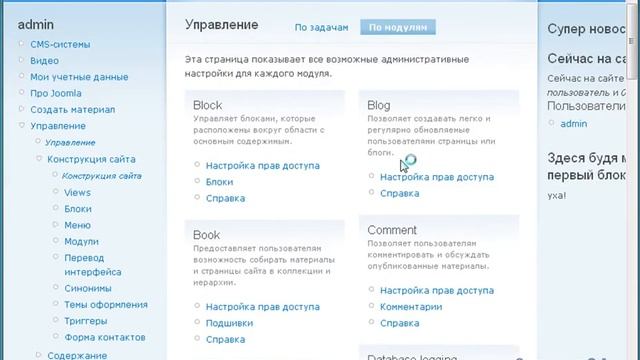640x360 pixels.
Task: Open Содержание sidebar item
Action: [77, 355]
